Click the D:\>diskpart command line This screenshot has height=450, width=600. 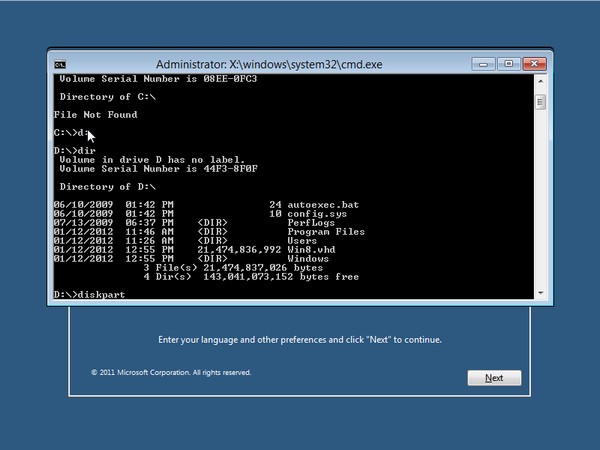pos(92,296)
